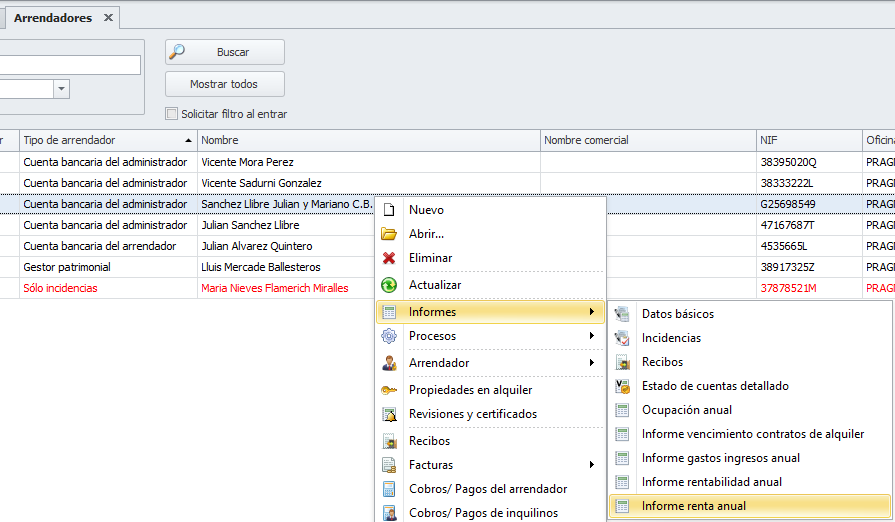Expand the Informes submenu arrow

[x=592, y=311]
